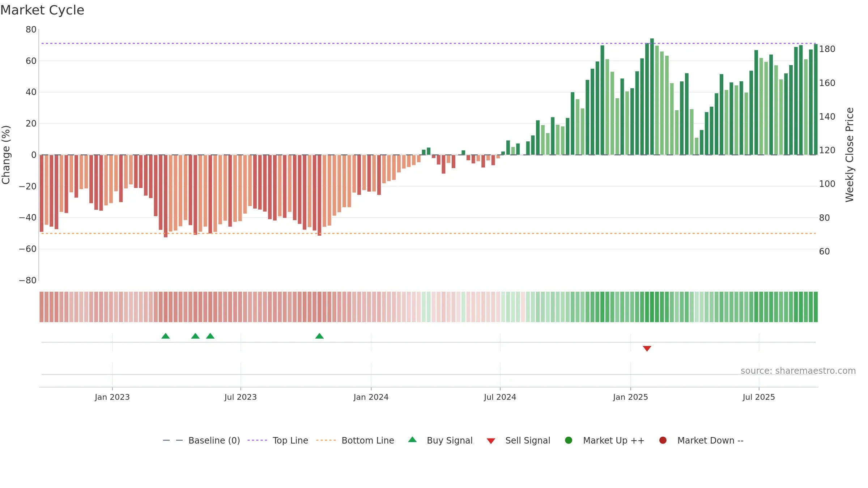Click the Jul 2025 axis label
Image resolution: width=868 pixels, height=488 pixels.
759,397
